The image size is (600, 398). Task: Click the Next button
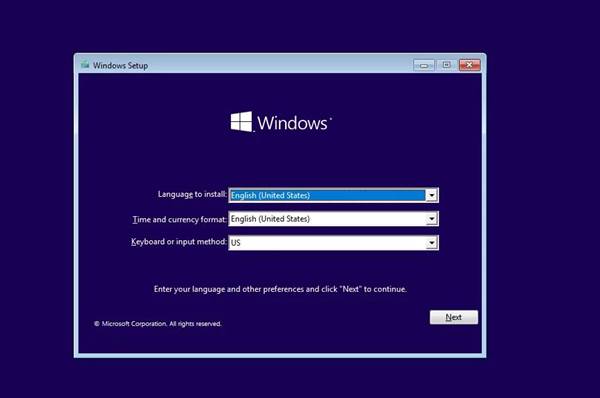tap(453, 317)
